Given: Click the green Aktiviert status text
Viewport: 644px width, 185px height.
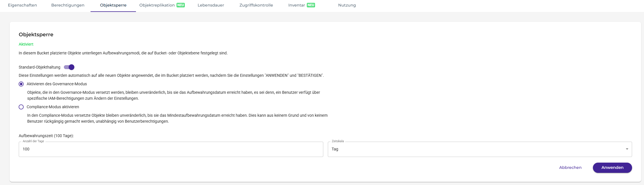Looking at the screenshot, I should click(x=26, y=44).
